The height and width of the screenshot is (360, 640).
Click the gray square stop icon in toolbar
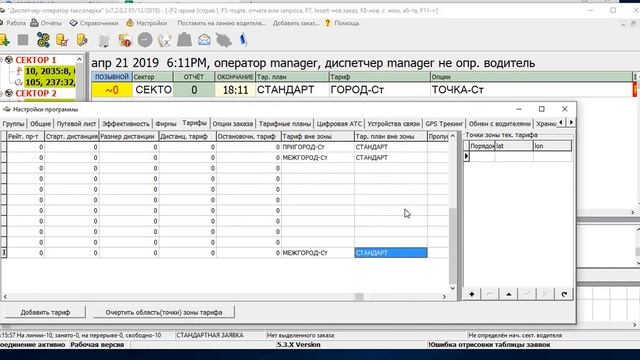[x=23, y=40]
